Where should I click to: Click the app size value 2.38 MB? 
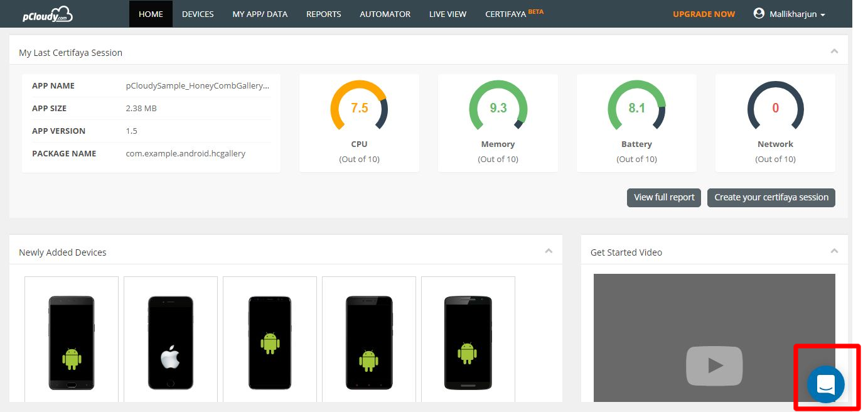[141, 108]
